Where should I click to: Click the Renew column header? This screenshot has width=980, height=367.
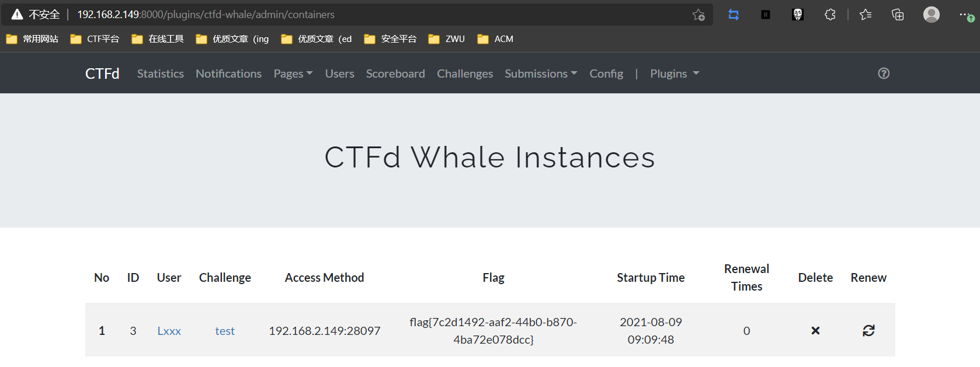pyautogui.click(x=868, y=278)
